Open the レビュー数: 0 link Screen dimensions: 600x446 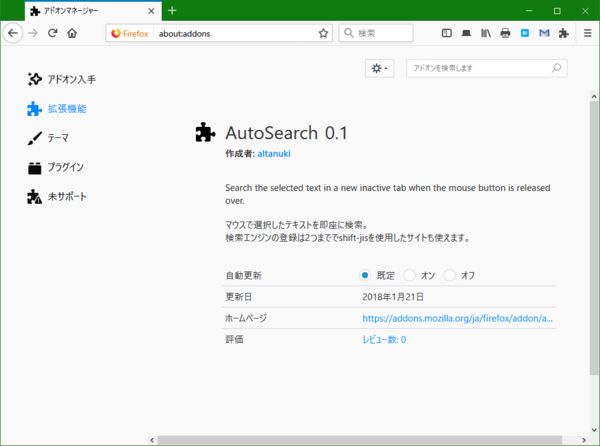(x=384, y=340)
